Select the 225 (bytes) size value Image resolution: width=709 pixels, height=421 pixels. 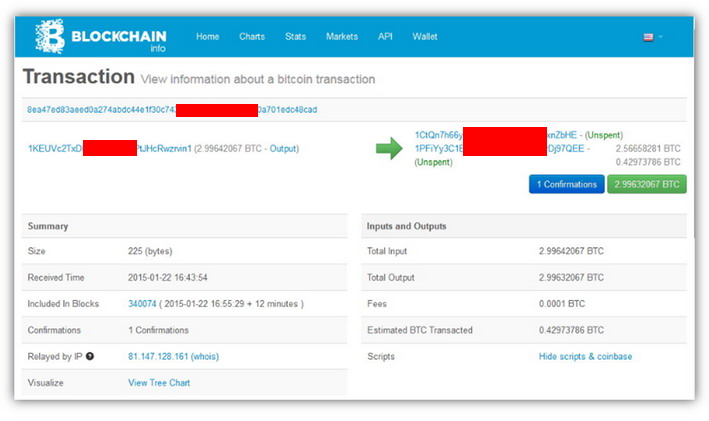coord(150,251)
